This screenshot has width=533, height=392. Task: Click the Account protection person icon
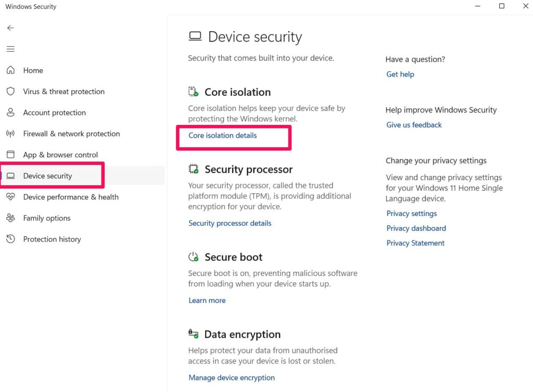[x=10, y=112]
